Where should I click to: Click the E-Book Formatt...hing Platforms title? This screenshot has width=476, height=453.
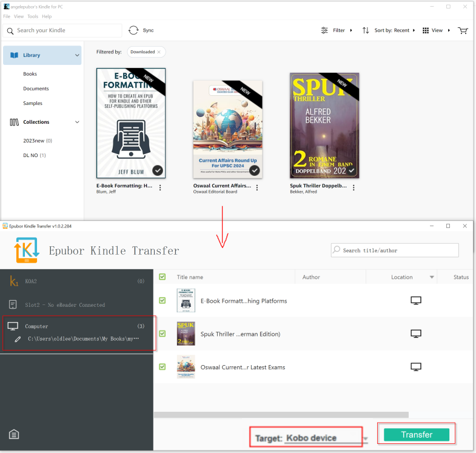244,301
